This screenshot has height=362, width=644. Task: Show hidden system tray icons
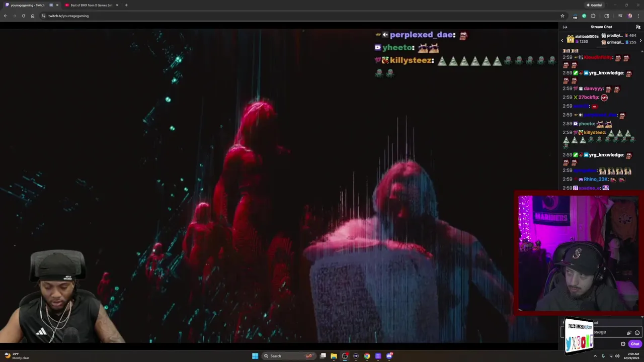click(x=595, y=356)
